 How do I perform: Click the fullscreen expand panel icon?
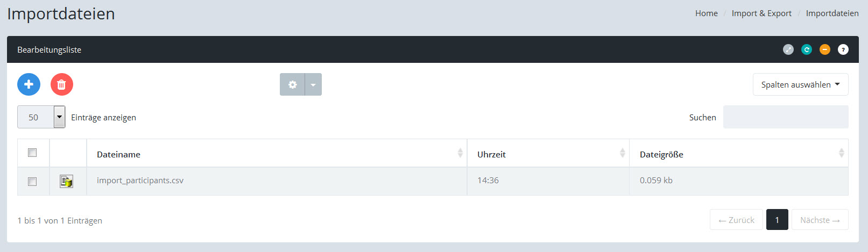[788, 49]
